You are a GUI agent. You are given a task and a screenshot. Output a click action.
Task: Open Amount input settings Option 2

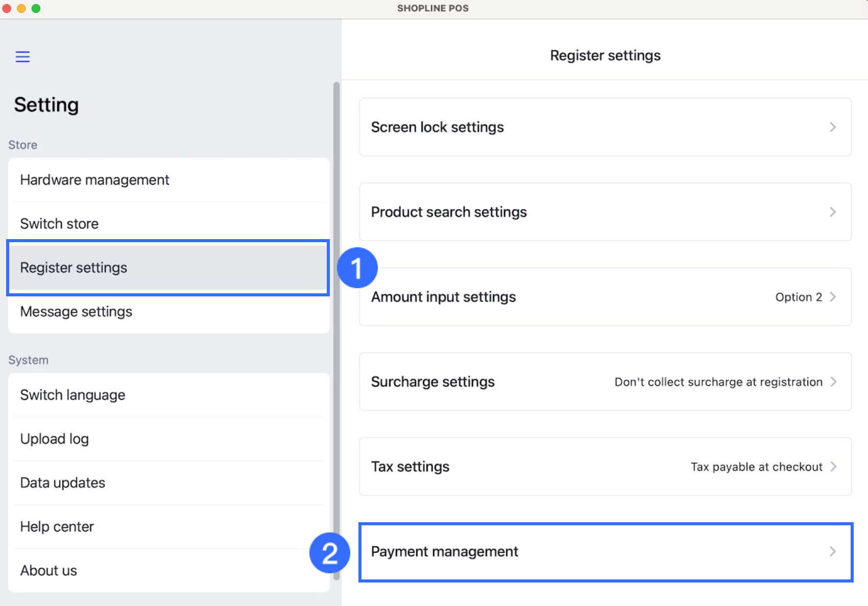(799, 297)
